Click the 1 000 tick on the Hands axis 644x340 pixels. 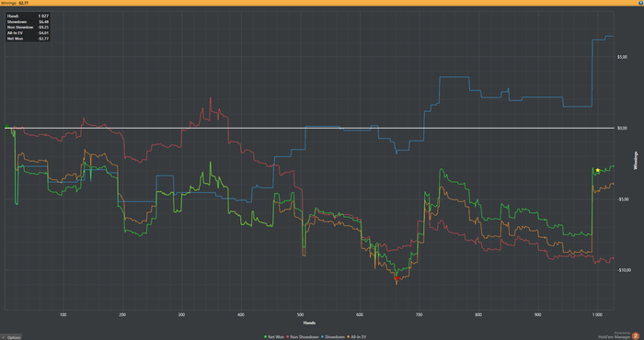(597, 314)
